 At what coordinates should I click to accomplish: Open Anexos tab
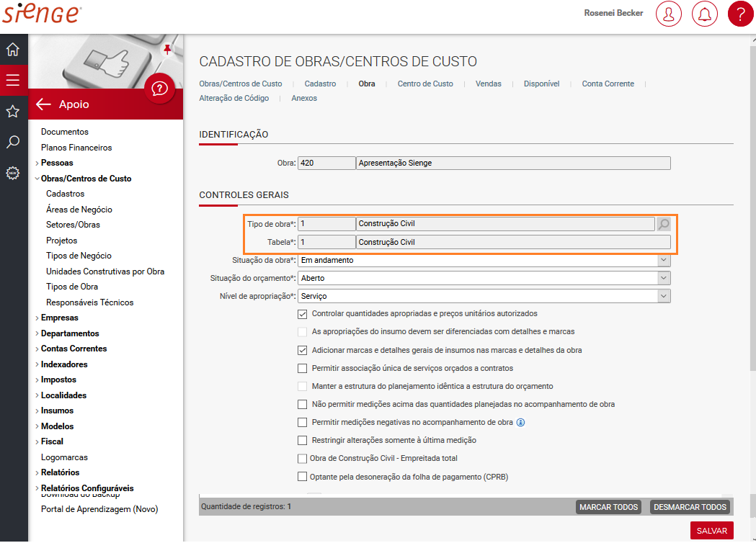pyautogui.click(x=304, y=98)
